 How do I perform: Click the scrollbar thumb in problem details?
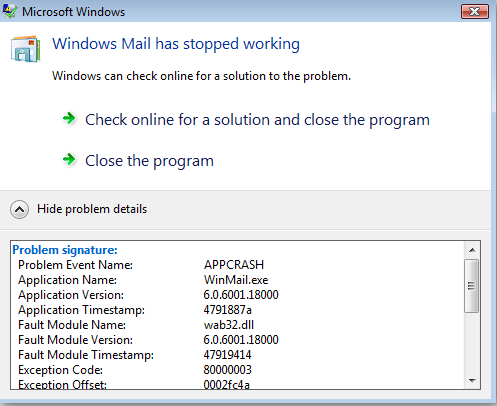point(472,286)
